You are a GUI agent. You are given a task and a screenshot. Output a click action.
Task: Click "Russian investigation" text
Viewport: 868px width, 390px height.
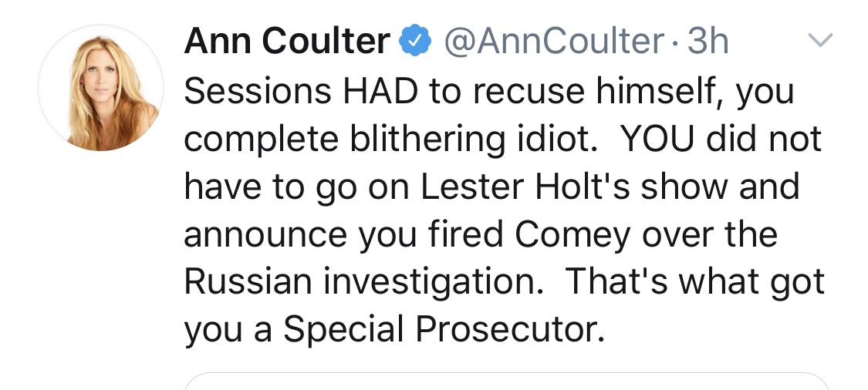pyautogui.click(x=359, y=283)
